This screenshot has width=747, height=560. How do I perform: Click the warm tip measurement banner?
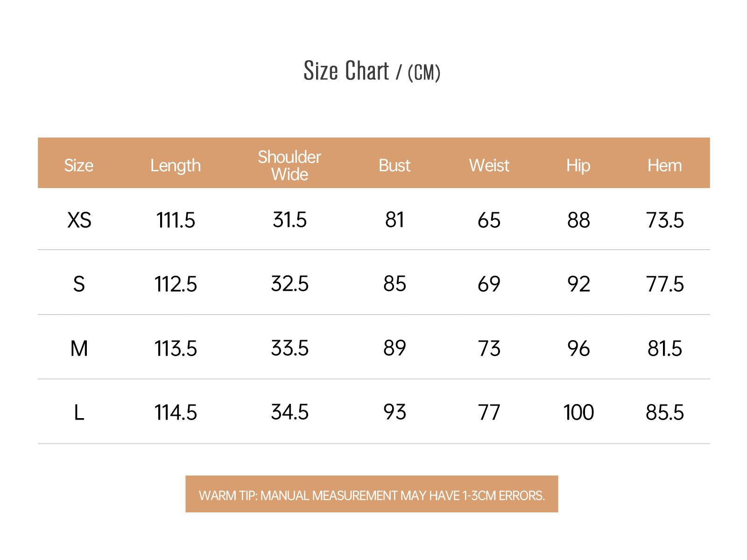(372, 495)
